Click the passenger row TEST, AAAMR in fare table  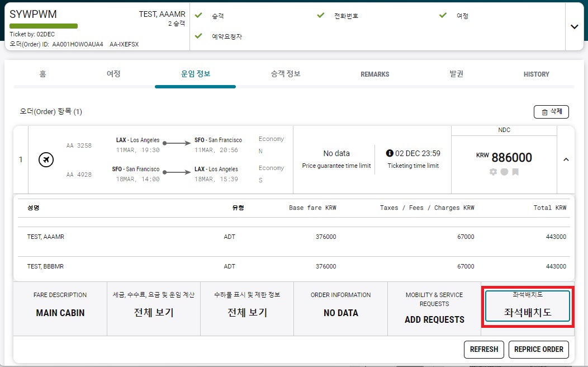pyautogui.click(x=294, y=237)
